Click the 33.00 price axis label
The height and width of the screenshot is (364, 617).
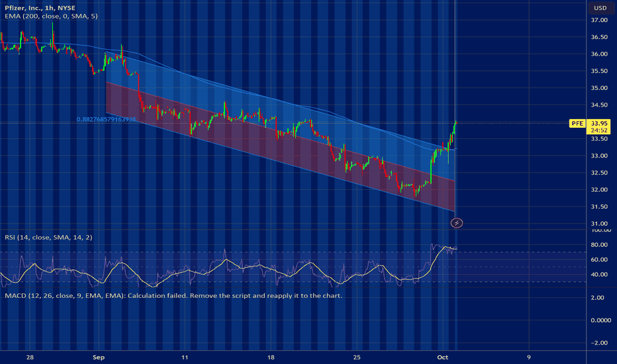[x=599, y=156]
